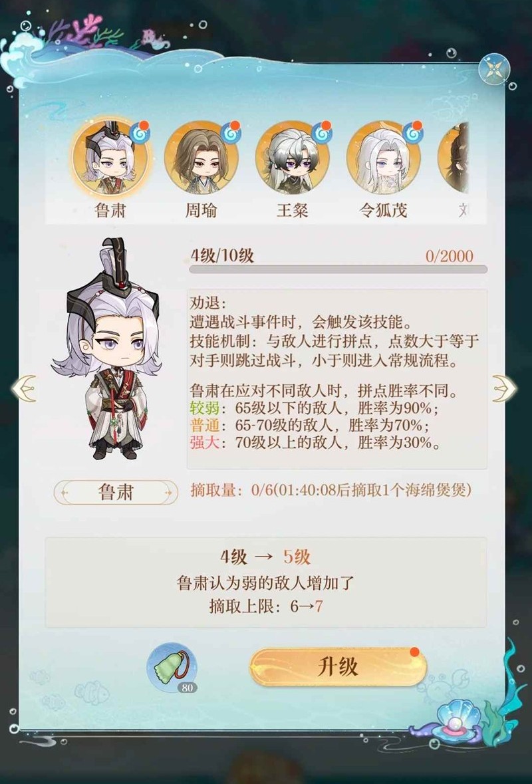The image size is (532, 784).
Task: Click the 鲁肃 name plate label
Action: point(116,493)
